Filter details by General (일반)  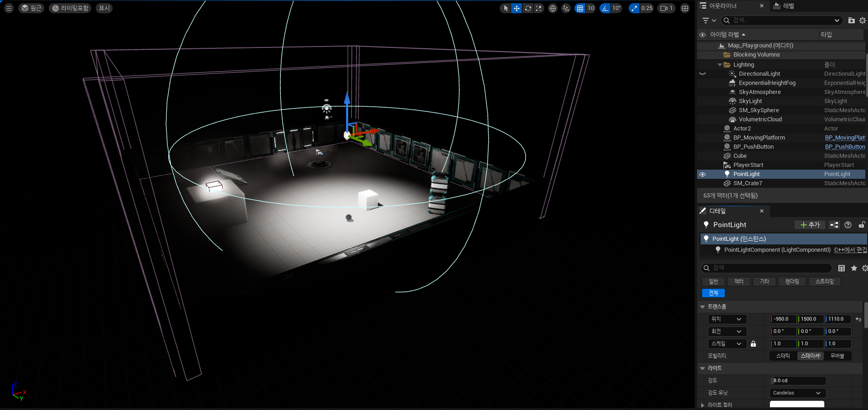pos(713,282)
